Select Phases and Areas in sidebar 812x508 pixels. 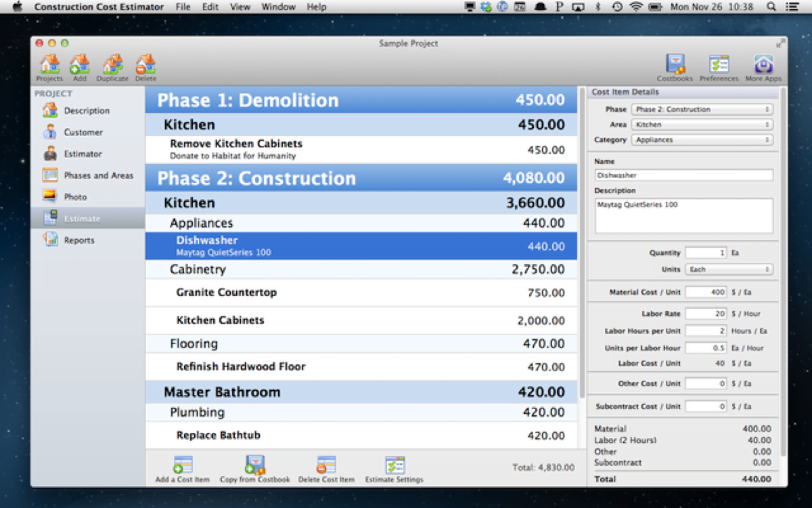click(x=98, y=175)
